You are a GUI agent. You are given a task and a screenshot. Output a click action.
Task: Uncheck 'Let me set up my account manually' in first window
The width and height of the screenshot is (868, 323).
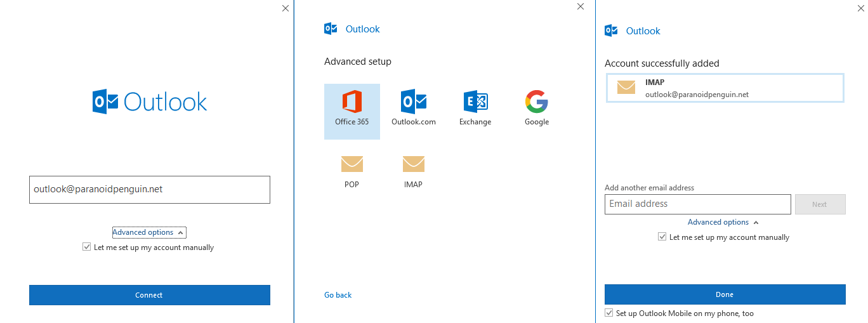(x=87, y=247)
